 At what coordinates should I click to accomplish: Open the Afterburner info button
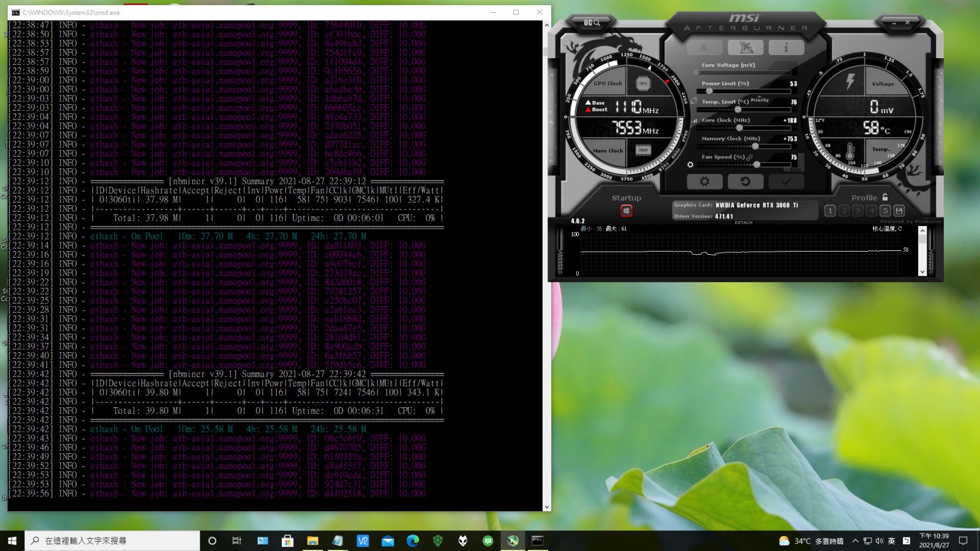point(786,47)
